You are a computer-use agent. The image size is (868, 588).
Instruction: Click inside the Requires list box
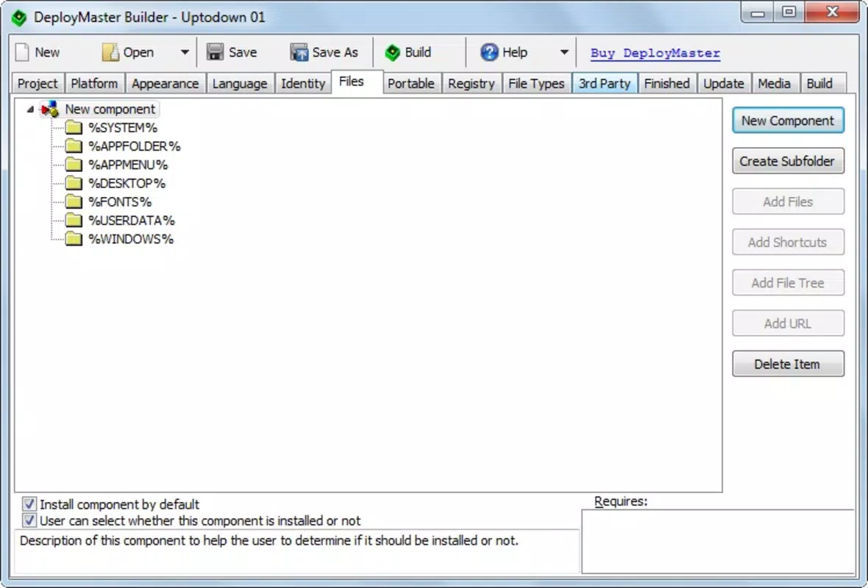point(718,542)
